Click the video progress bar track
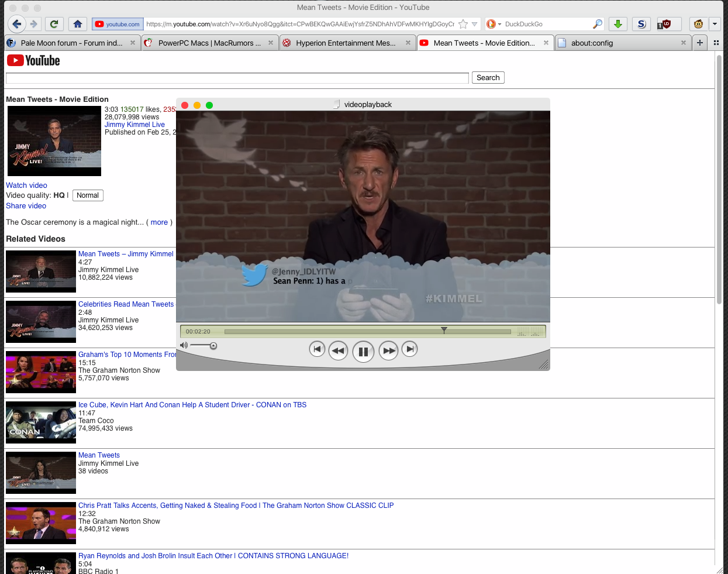The width and height of the screenshot is (728, 574). click(367, 332)
